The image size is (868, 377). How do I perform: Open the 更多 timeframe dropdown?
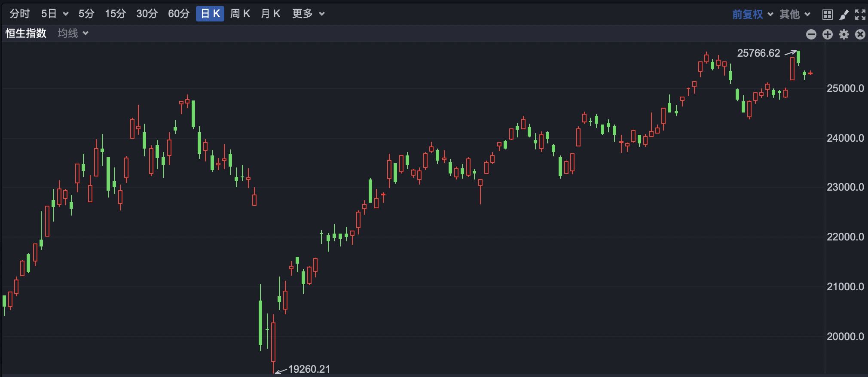tap(308, 14)
